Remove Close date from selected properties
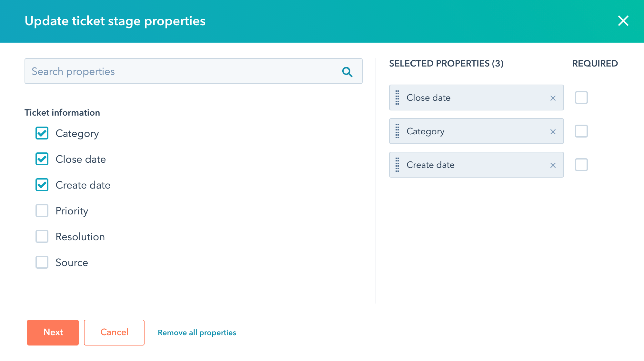Image resolution: width=644 pixels, height=361 pixels. click(x=553, y=98)
